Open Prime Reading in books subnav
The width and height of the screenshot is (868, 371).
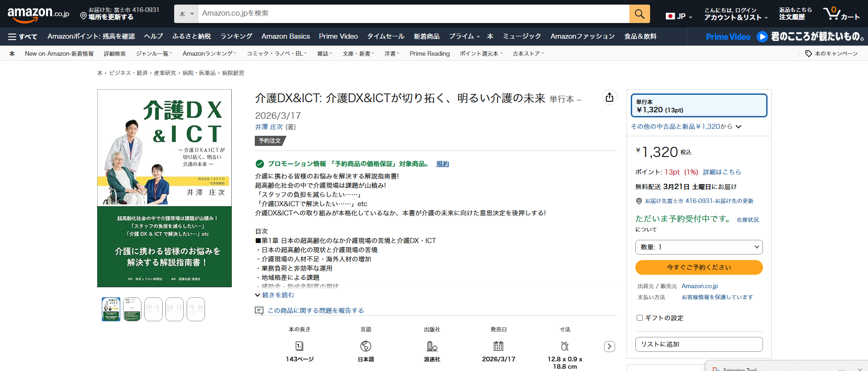(429, 54)
